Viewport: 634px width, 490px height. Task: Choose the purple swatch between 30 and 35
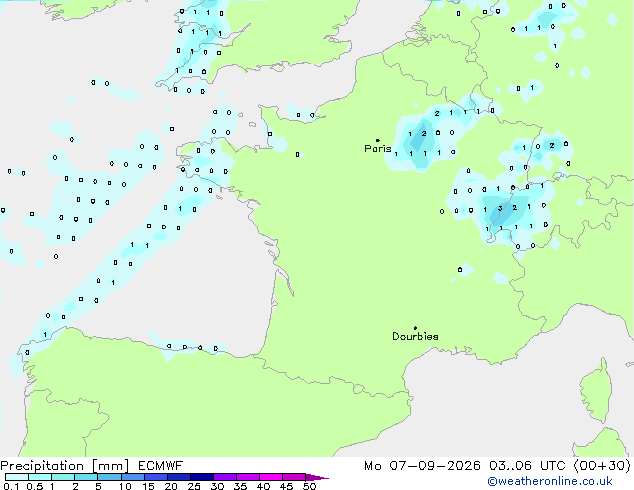(225, 477)
